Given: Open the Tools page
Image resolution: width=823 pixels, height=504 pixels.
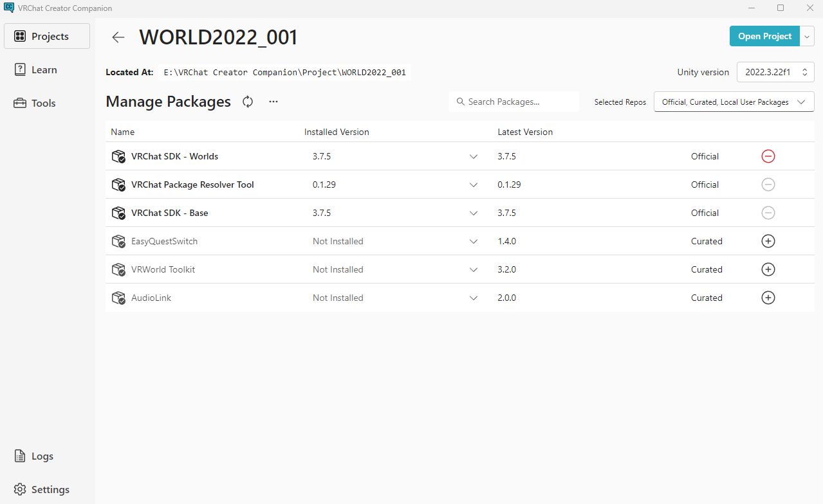Looking at the screenshot, I should [x=47, y=103].
